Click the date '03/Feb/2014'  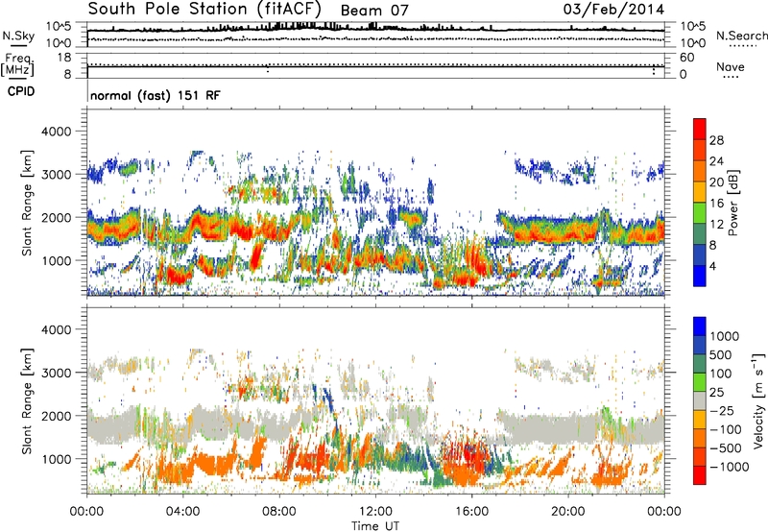coord(613,9)
